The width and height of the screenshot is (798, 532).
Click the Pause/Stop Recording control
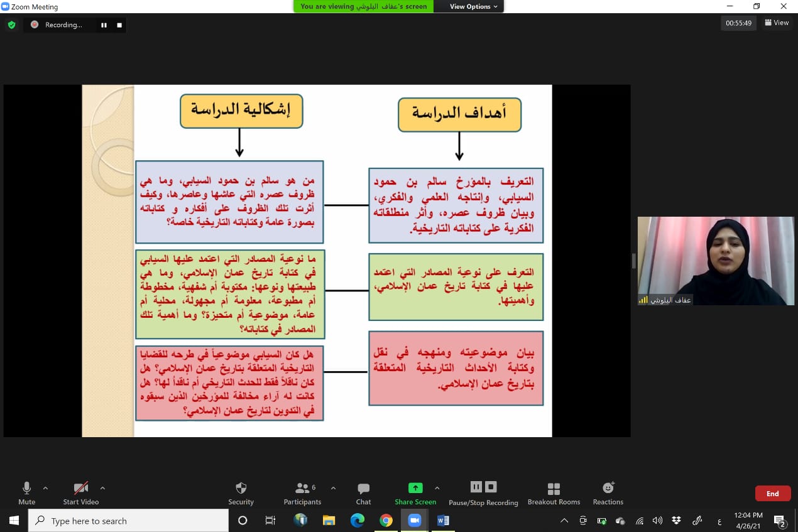483,493
